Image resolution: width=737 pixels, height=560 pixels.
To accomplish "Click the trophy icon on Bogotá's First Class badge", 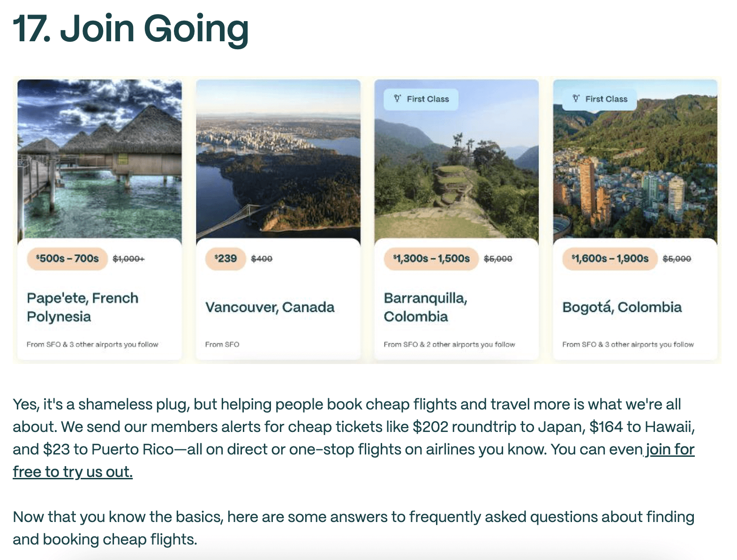I will 577,99.
